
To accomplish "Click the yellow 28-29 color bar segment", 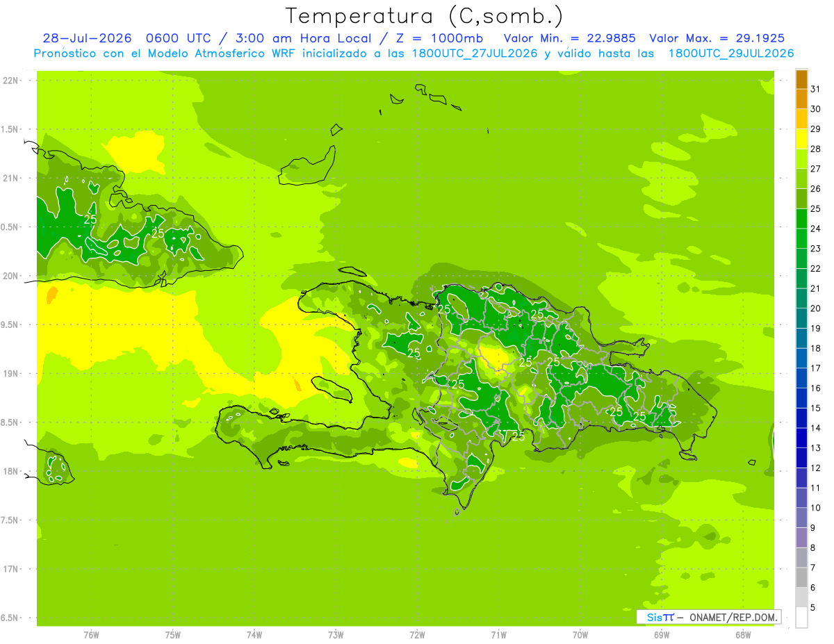I will coord(801,139).
